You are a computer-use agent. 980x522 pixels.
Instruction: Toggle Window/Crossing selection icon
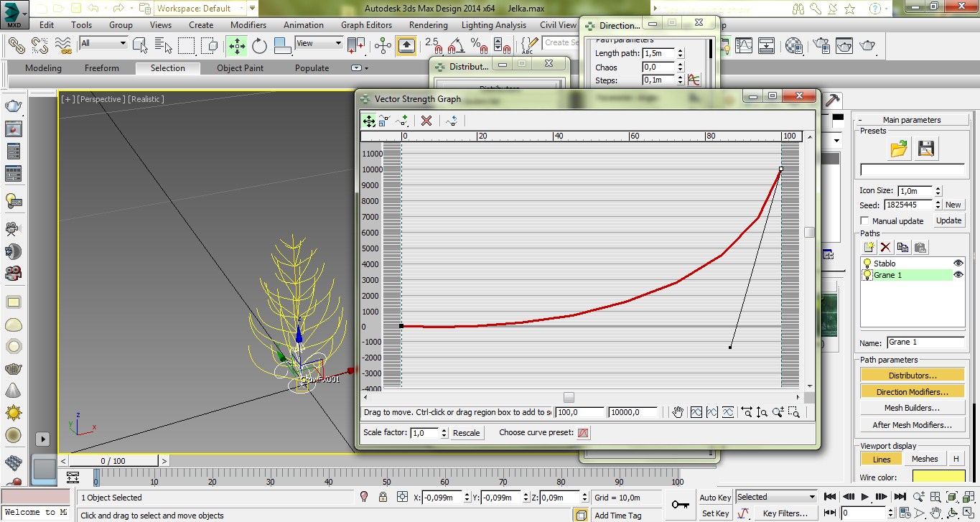point(209,45)
